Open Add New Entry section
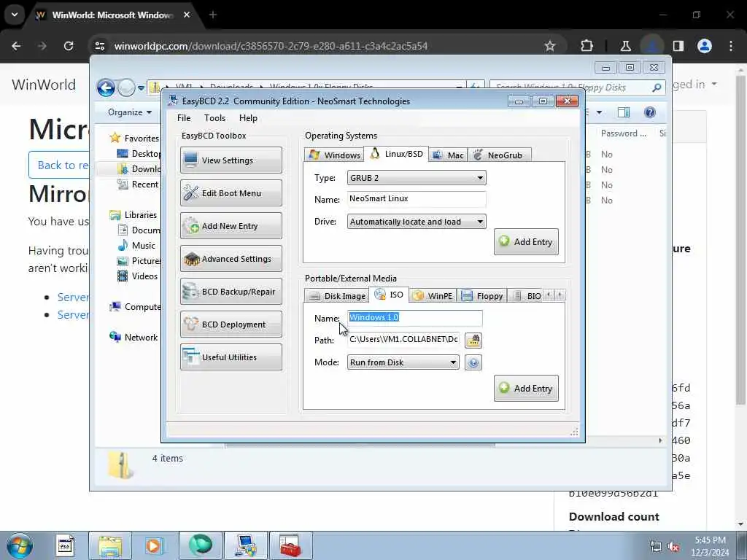The height and width of the screenshot is (560, 747). (x=231, y=226)
